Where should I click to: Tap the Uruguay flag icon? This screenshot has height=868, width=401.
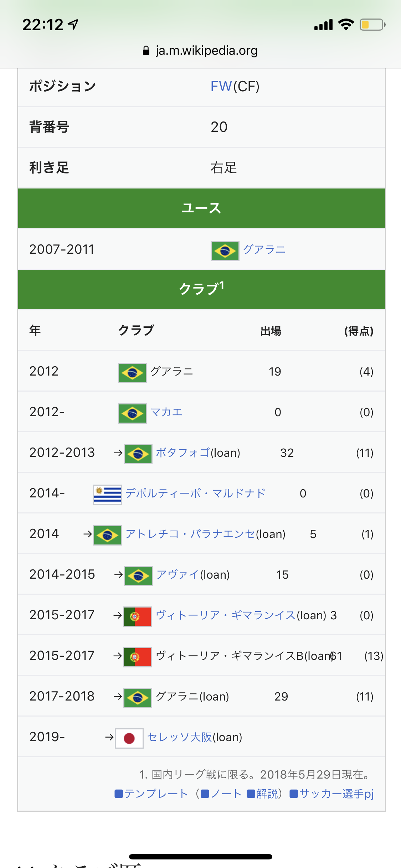(107, 495)
